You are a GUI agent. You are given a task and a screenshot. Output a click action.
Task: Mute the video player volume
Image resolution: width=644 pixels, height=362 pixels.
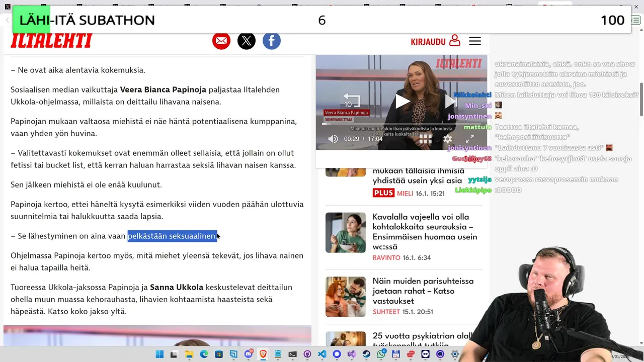pos(333,139)
